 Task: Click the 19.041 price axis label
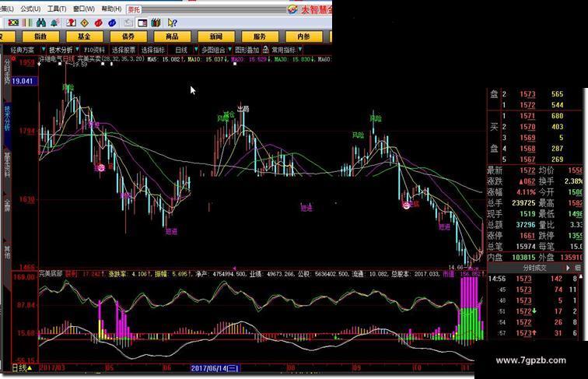24,81
